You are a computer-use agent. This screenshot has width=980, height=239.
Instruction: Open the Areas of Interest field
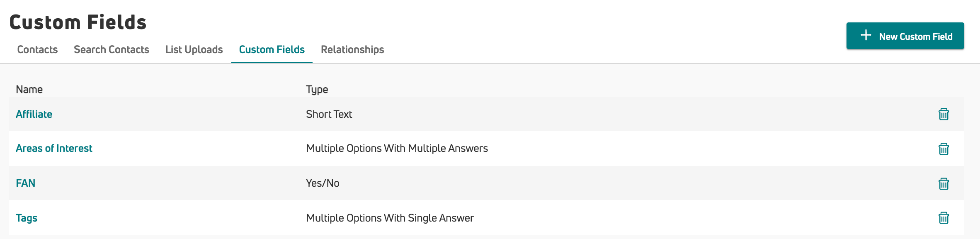(54, 148)
